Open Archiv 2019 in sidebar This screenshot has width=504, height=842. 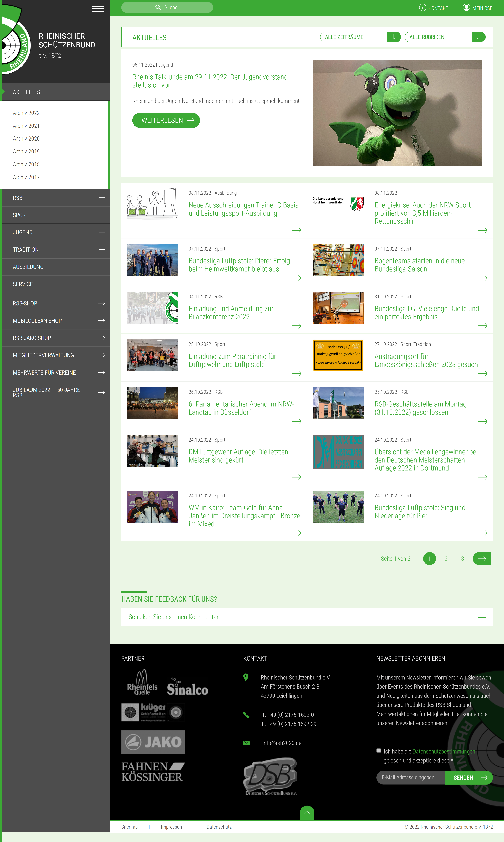[x=26, y=152]
